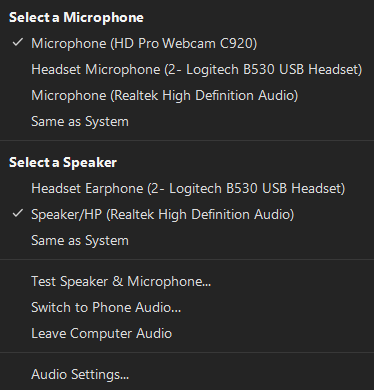Image resolution: width=374 pixels, height=390 pixels.
Task: Select Microphone (HD Pro Webcam C920)
Action: [187, 43]
